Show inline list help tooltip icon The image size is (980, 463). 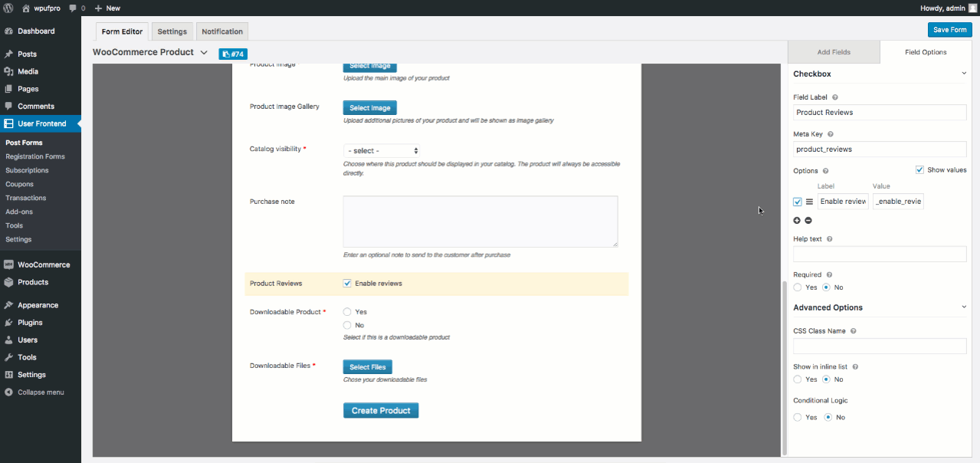coord(854,367)
